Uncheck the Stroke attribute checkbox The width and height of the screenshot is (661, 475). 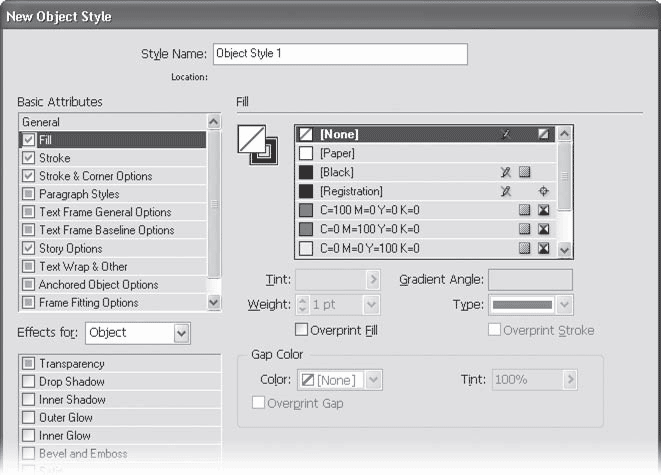(28, 158)
